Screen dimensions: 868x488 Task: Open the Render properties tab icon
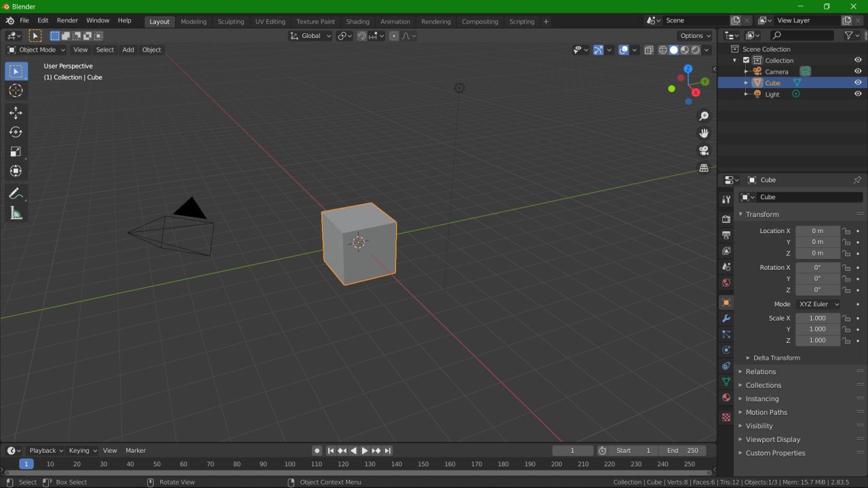coord(726,219)
